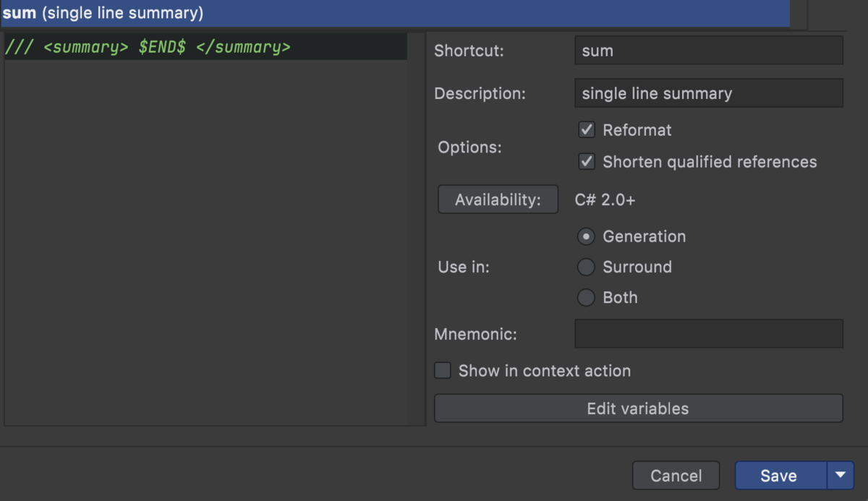Click the C# 2.0+ availability label
This screenshot has height=501, width=868.
click(x=605, y=200)
